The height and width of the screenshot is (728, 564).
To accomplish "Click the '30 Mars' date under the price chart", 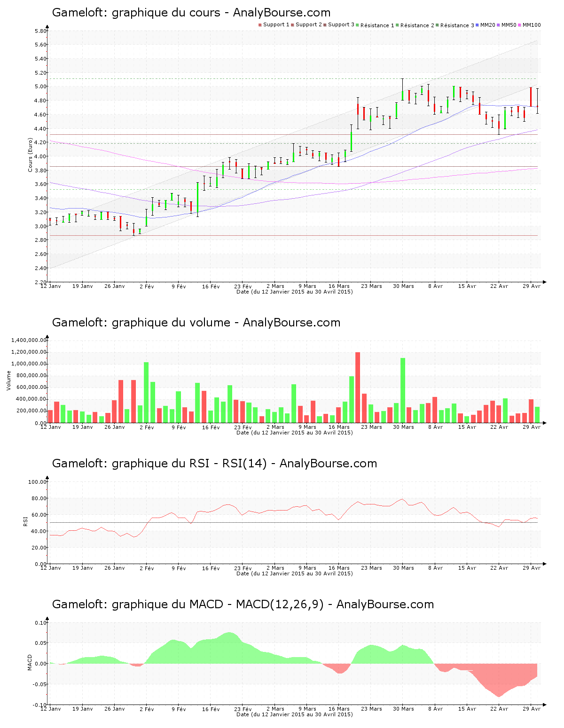I will [404, 286].
